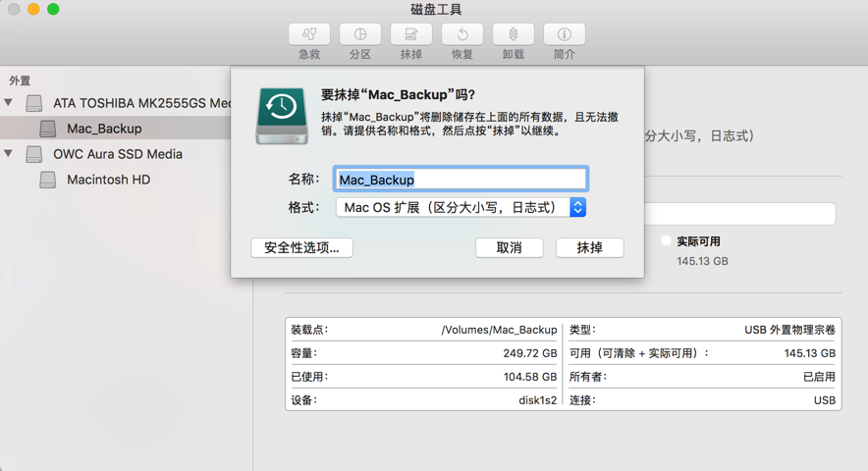Screen dimensions: 868x471
Task: Click the 分区 Partition toolbar icon
Action: 360,34
